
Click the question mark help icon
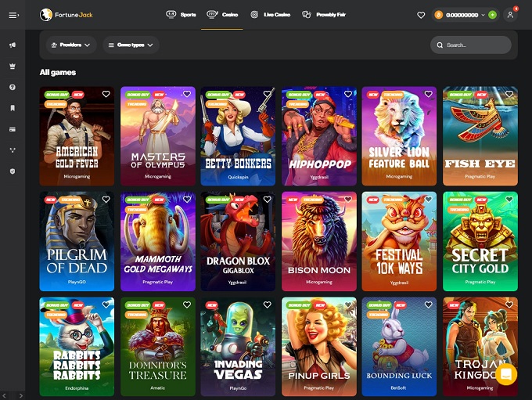click(x=13, y=87)
